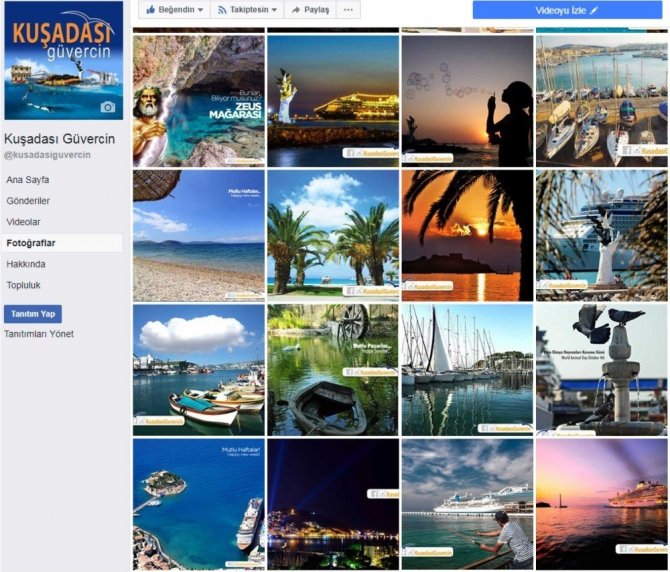Click the three-dots more options button
Screen dimensions: 670x572
(348, 9)
